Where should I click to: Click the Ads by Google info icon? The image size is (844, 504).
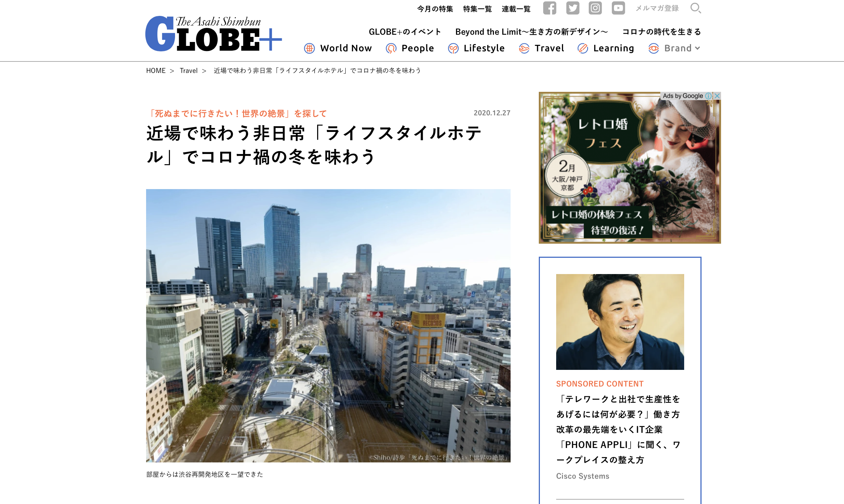[708, 96]
